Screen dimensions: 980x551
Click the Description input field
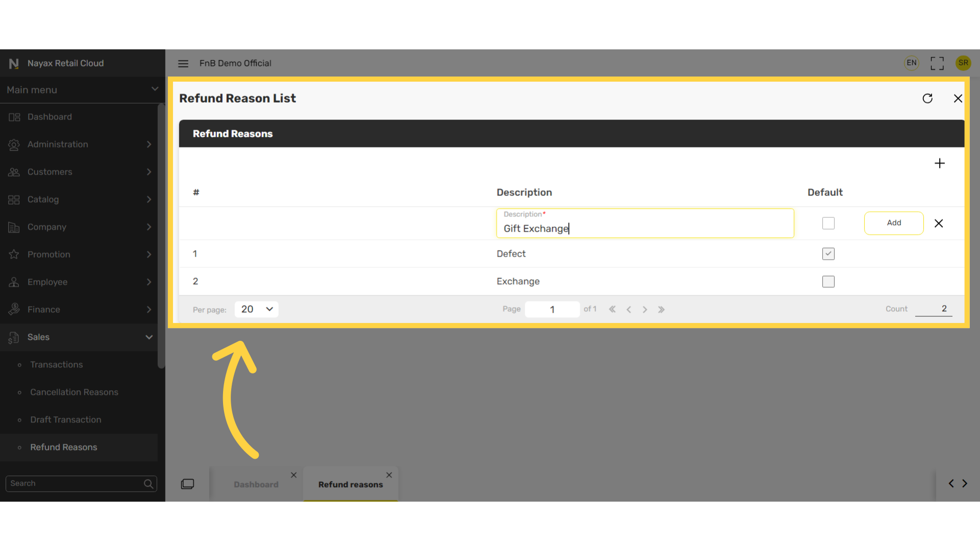[645, 223]
